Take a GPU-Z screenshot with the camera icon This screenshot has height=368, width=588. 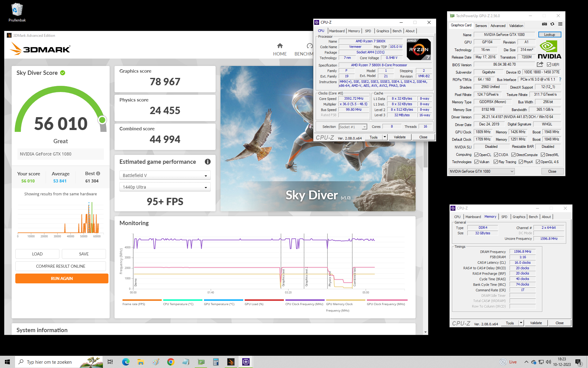(x=544, y=24)
